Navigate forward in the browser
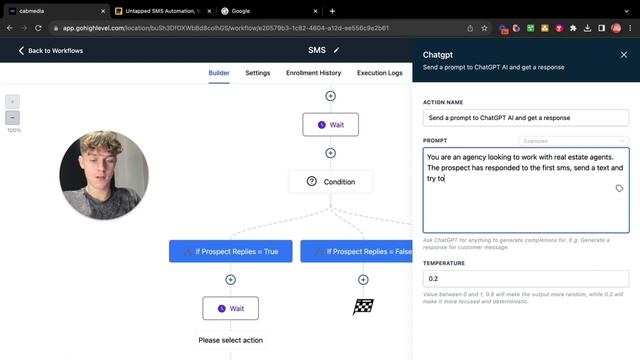Viewport: 640px width, 360px height. pos(24,28)
